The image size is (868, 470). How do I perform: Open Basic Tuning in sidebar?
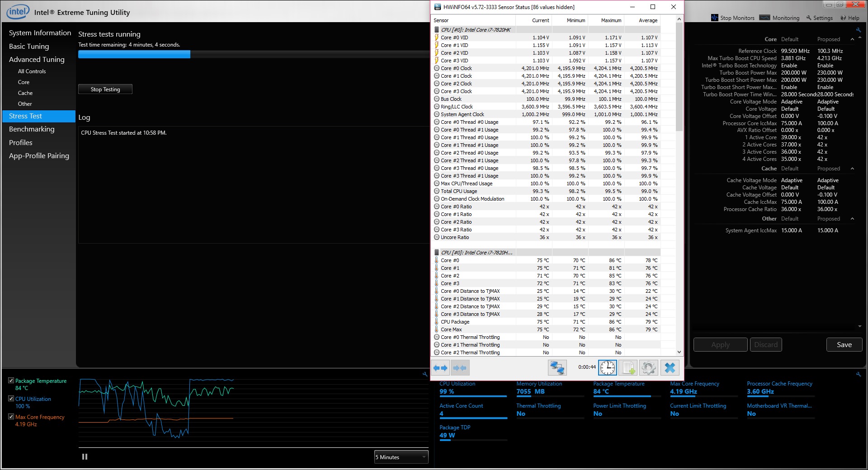coord(29,46)
